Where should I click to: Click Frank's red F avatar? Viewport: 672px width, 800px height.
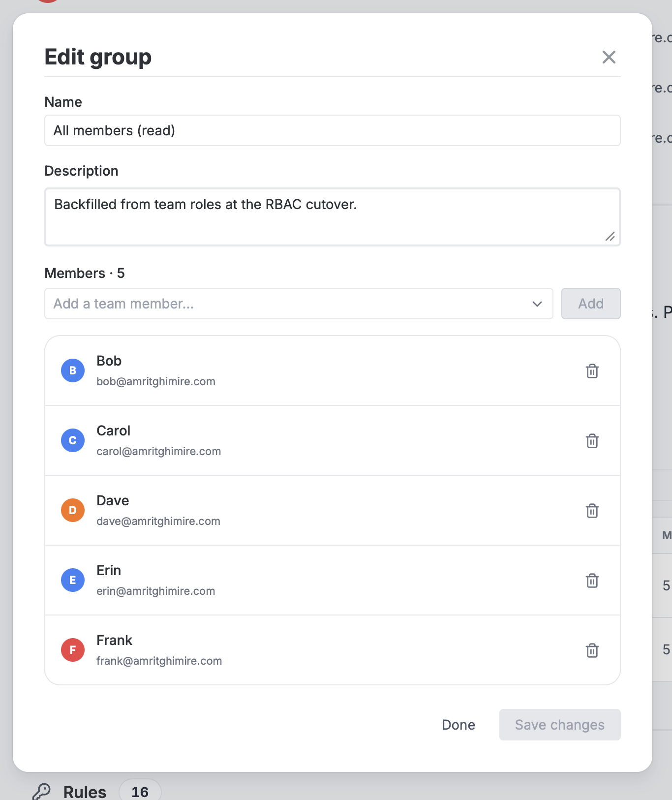click(73, 650)
